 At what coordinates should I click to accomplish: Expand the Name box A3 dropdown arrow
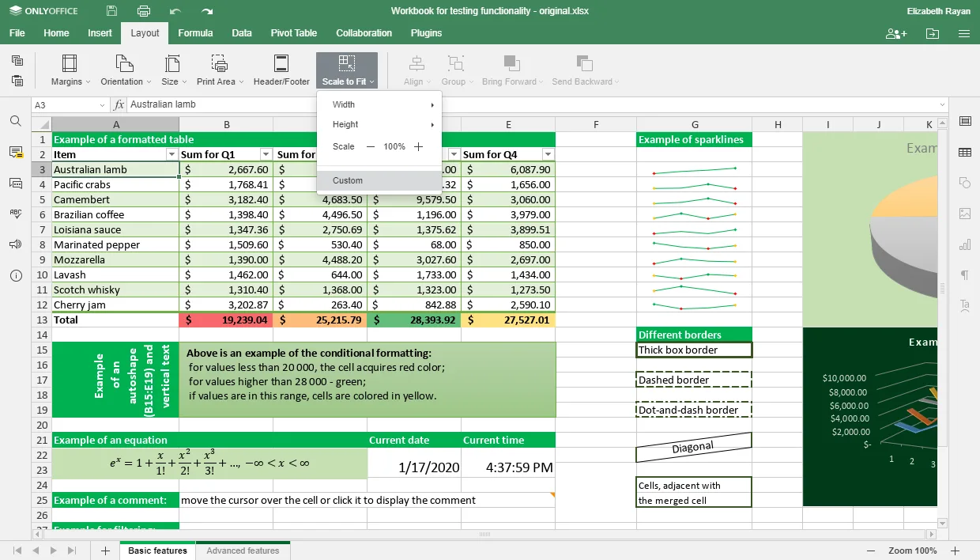[x=103, y=105]
